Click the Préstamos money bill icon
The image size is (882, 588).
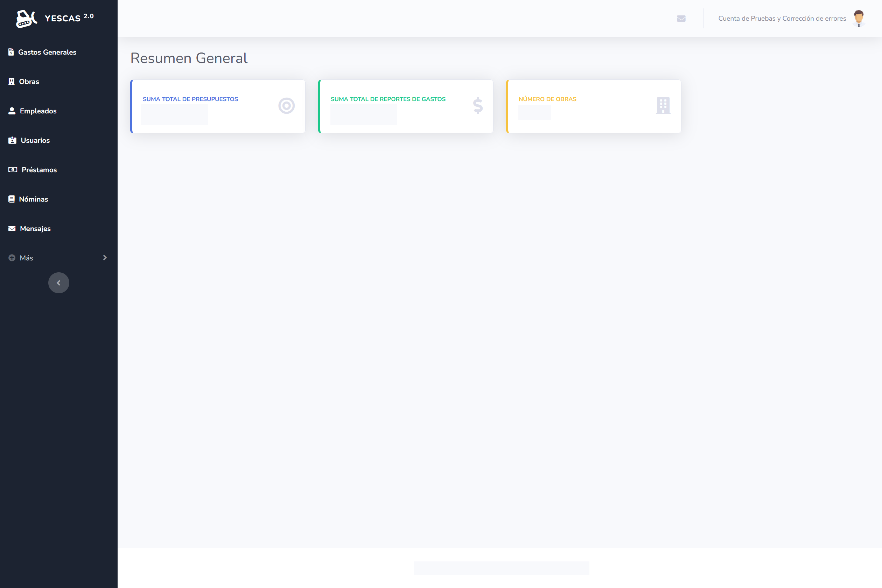click(13, 169)
